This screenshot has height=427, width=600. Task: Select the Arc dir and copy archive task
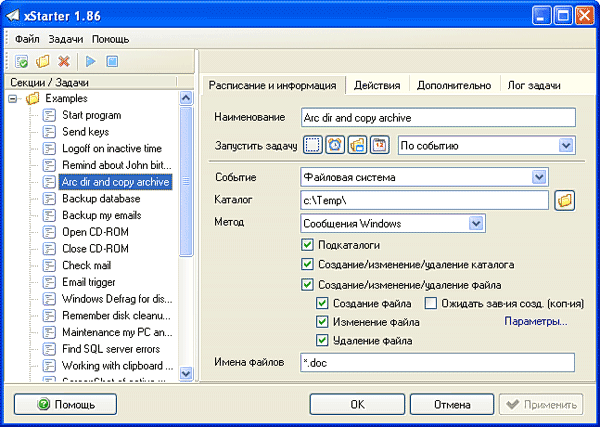pyautogui.click(x=115, y=182)
